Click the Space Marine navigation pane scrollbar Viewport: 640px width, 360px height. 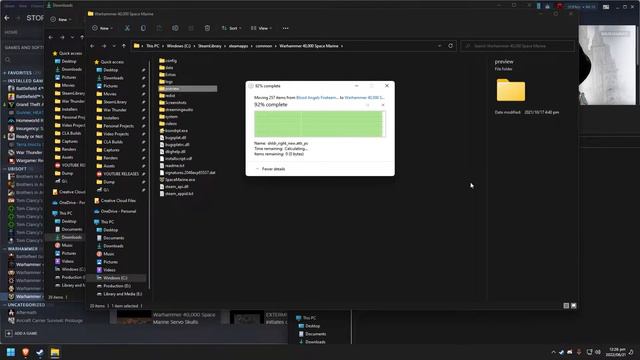click(x=149, y=173)
